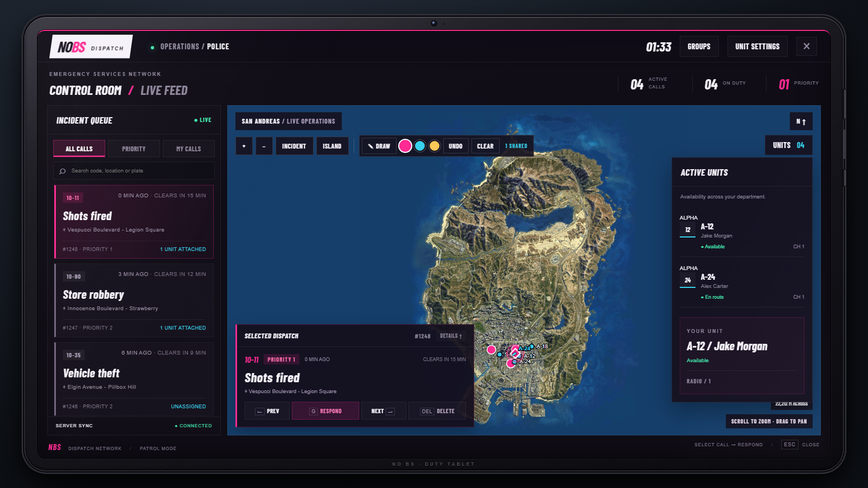Image resolution: width=868 pixels, height=488 pixels.
Task: Activate the Draw pencil tool
Action: (x=379, y=146)
